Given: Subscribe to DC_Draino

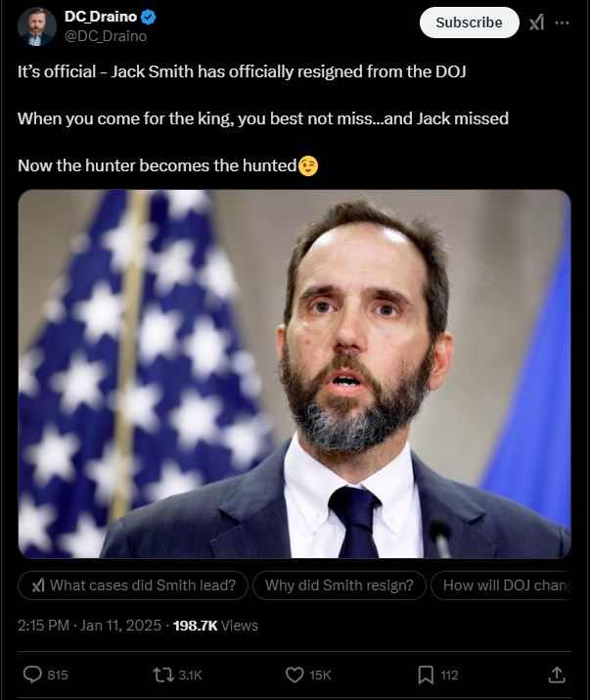Looking at the screenshot, I should click(x=469, y=23).
